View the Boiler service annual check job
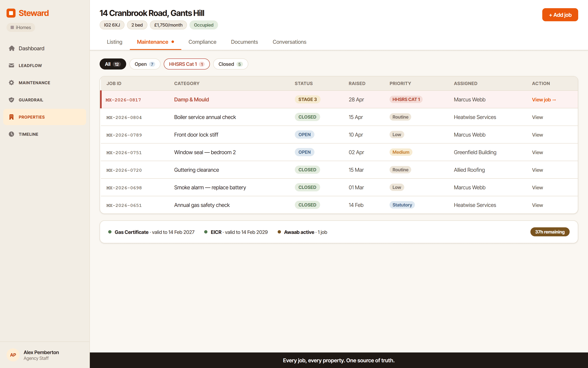This screenshot has width=588, height=368. point(537,117)
